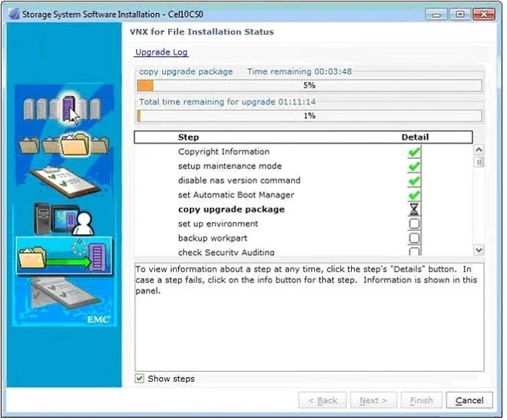Minimize the installation window

436,15
